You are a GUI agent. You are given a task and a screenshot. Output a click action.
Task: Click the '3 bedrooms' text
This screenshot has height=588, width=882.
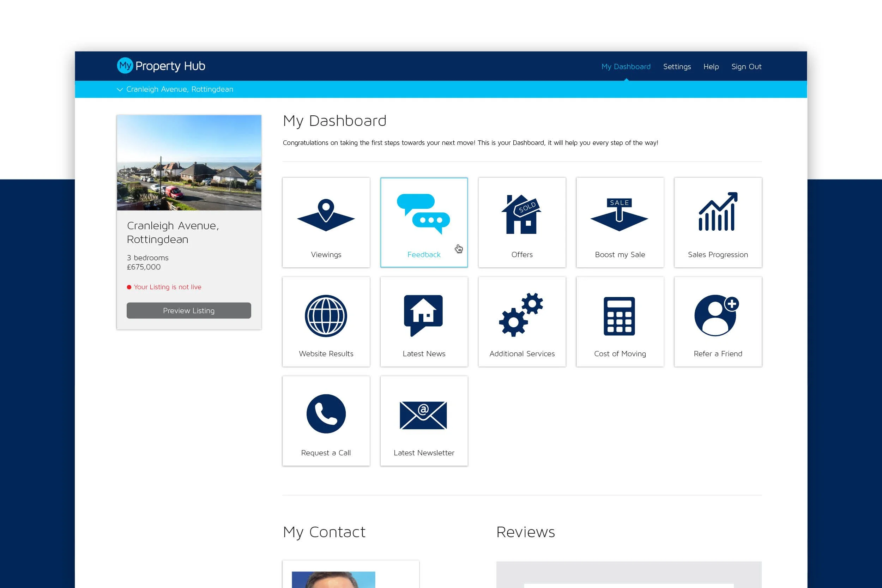click(148, 257)
